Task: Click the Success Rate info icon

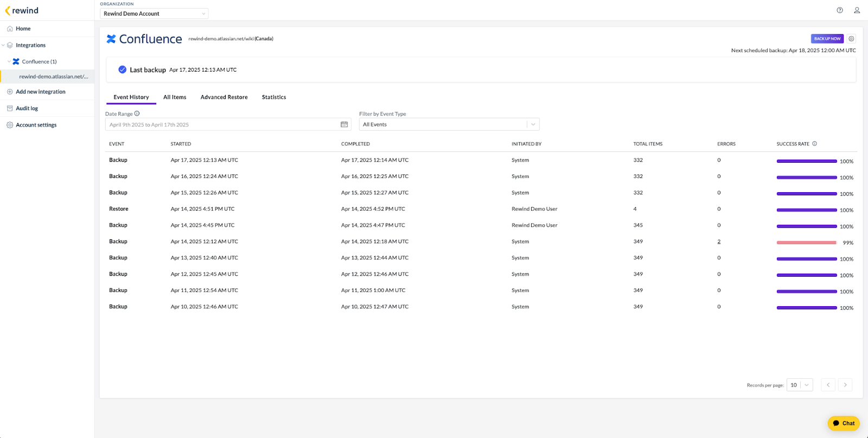Action: [814, 144]
